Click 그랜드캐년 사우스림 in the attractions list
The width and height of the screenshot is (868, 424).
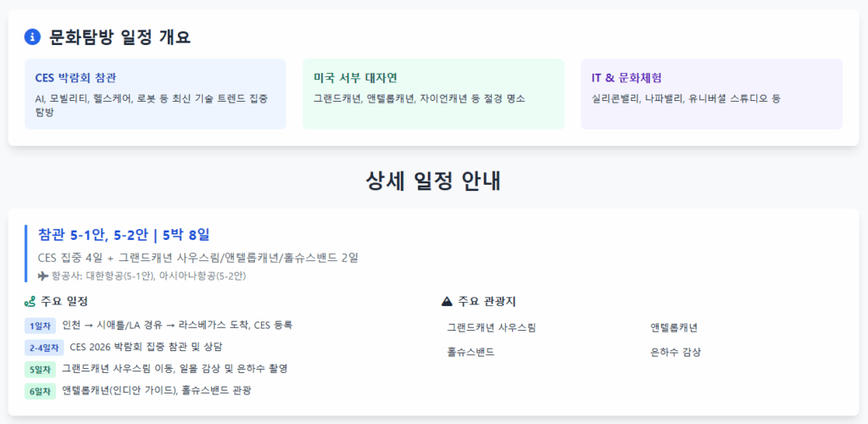tap(492, 327)
